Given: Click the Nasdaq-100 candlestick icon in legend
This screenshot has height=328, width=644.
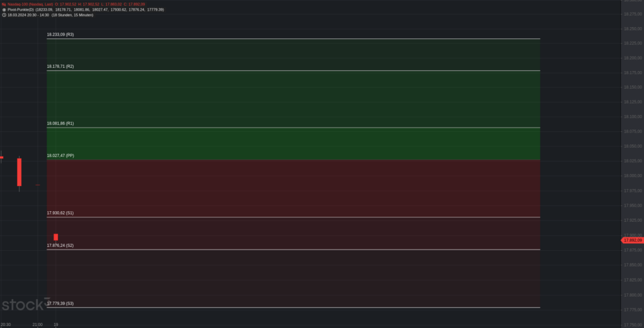Looking at the screenshot, I should [4, 4].
